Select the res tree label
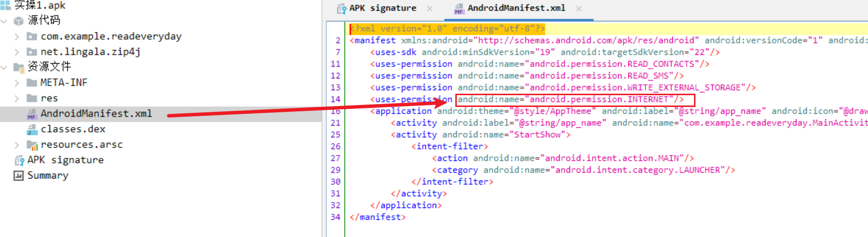 coord(49,98)
